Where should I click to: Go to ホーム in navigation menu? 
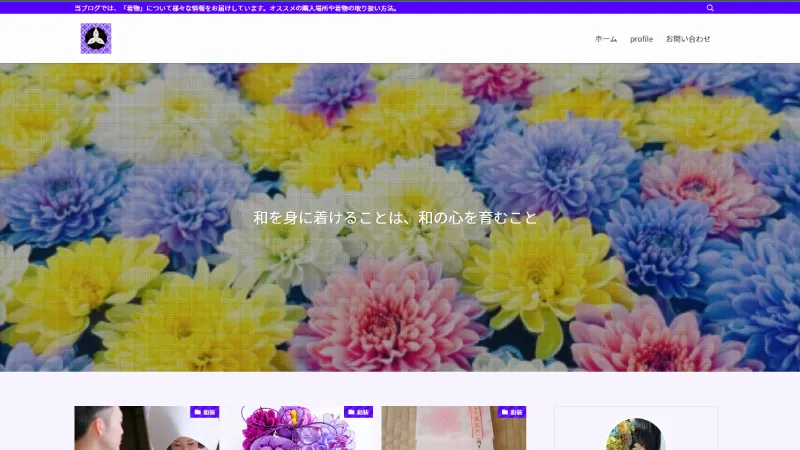[606, 39]
